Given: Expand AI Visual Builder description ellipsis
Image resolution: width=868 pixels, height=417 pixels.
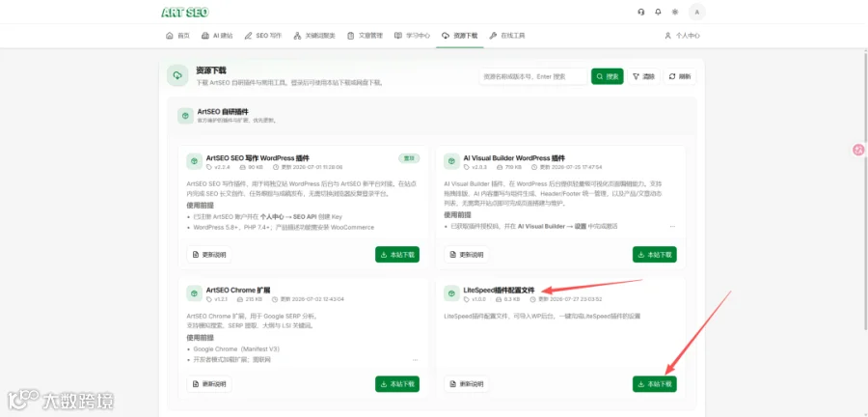Looking at the screenshot, I should click(672, 227).
